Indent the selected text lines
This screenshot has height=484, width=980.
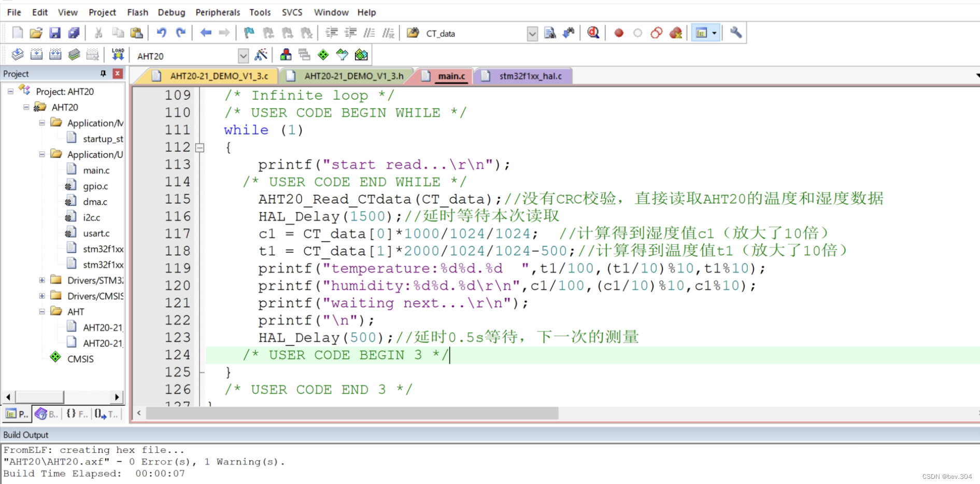332,33
